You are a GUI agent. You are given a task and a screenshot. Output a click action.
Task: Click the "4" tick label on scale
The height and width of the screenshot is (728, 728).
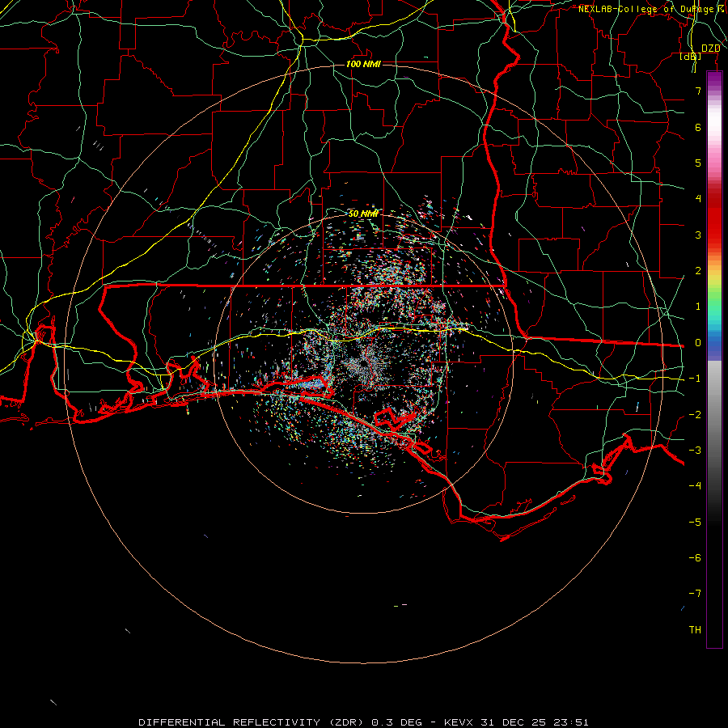point(698,199)
